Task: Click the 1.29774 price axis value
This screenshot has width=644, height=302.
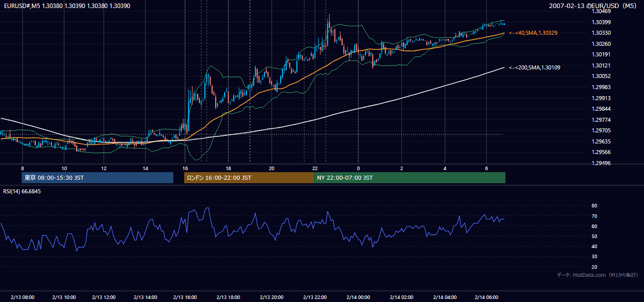Action: pyautogui.click(x=601, y=120)
